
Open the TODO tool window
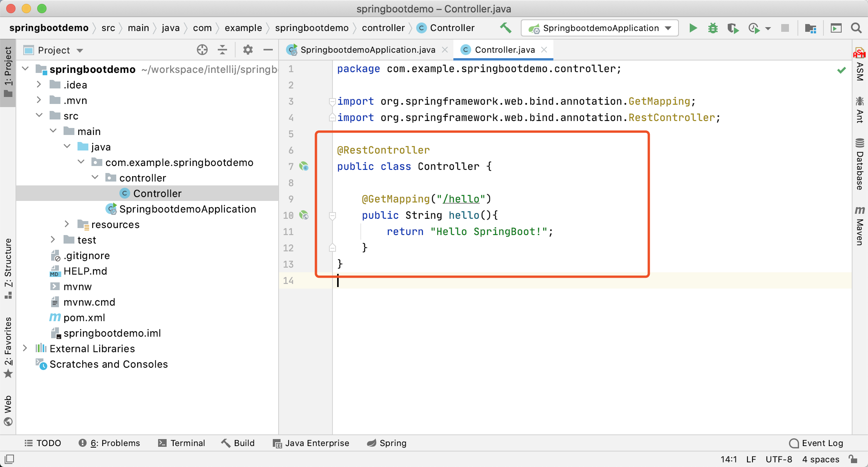click(43, 443)
